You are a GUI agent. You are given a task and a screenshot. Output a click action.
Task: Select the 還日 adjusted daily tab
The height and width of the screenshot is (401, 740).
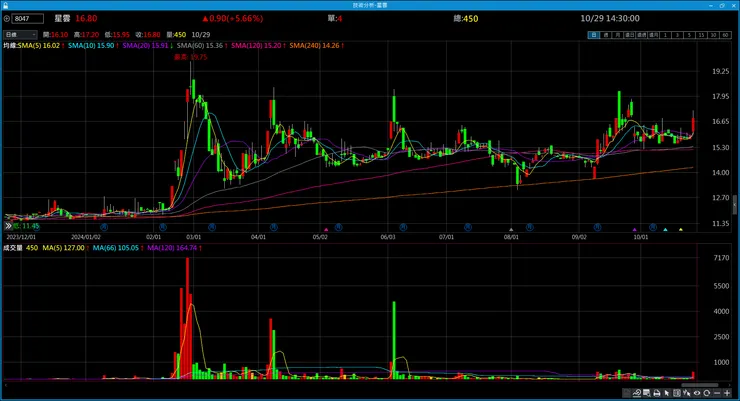(630, 35)
